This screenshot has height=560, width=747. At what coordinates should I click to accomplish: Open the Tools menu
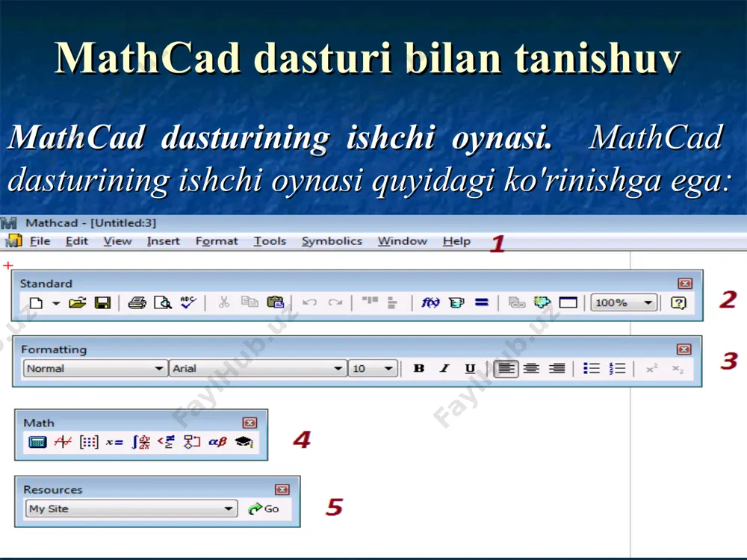pos(270,241)
